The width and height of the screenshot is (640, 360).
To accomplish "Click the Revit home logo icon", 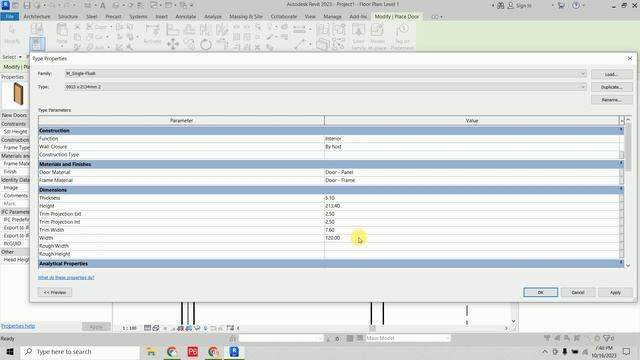I will pyautogui.click(x=5, y=5).
